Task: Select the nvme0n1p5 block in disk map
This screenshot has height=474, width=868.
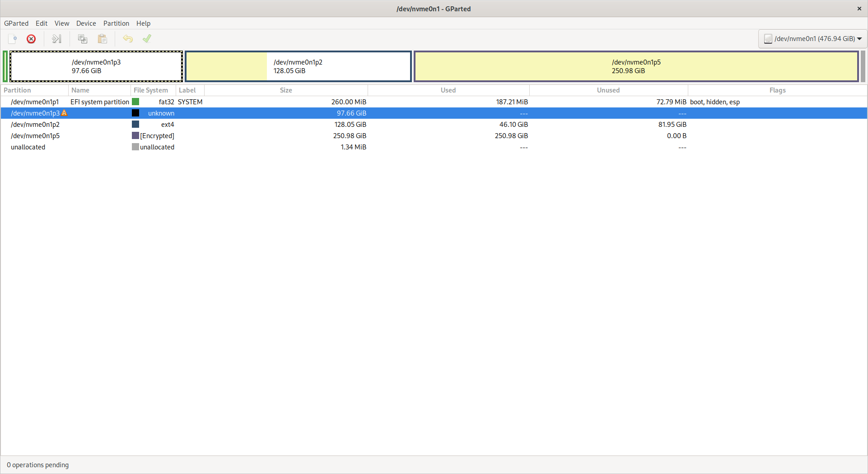Action: (636, 66)
